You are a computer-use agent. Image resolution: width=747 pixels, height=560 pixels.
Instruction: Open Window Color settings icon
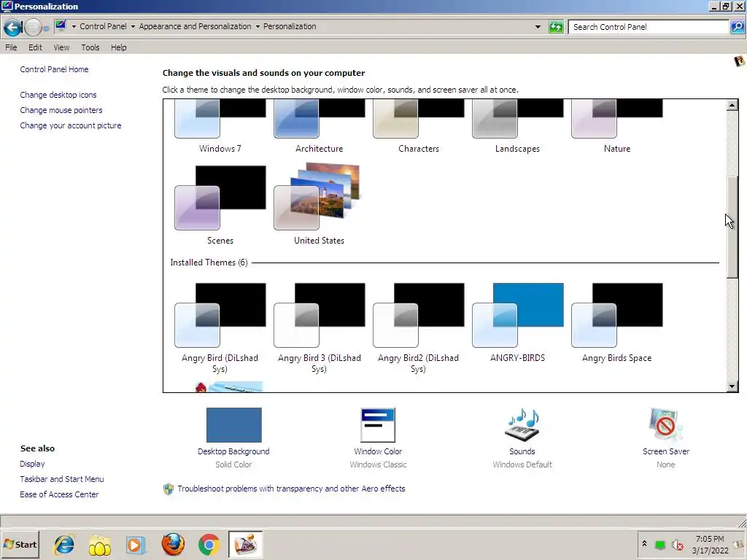(378, 425)
